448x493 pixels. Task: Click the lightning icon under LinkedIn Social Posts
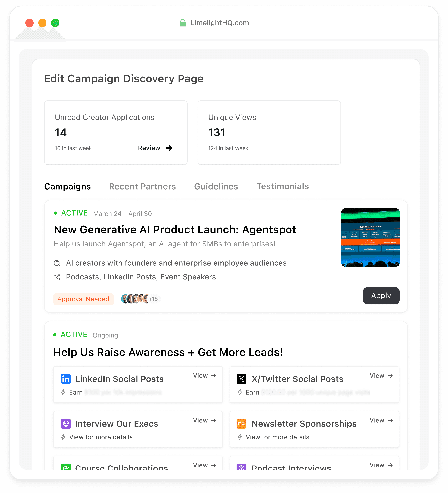pyautogui.click(x=63, y=393)
